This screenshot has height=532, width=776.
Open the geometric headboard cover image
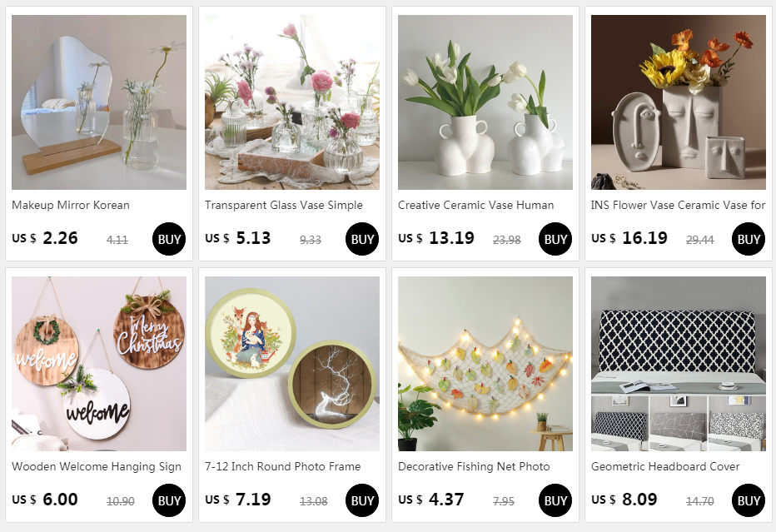(678, 364)
